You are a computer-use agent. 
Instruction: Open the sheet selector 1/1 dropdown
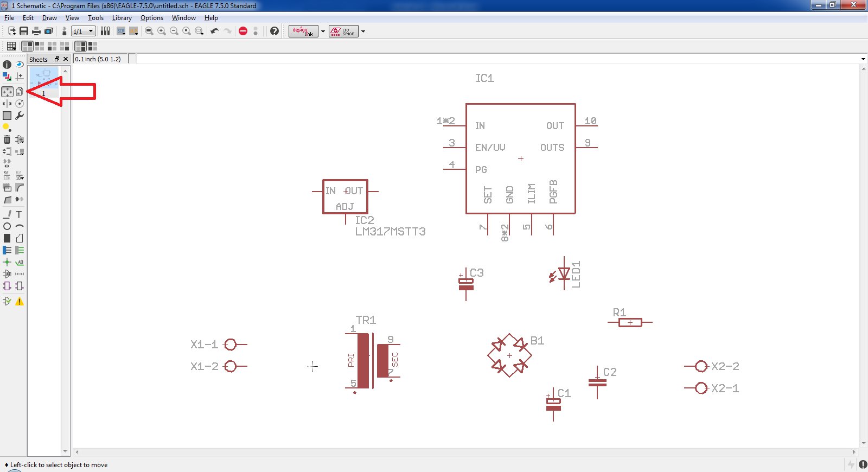click(84, 31)
